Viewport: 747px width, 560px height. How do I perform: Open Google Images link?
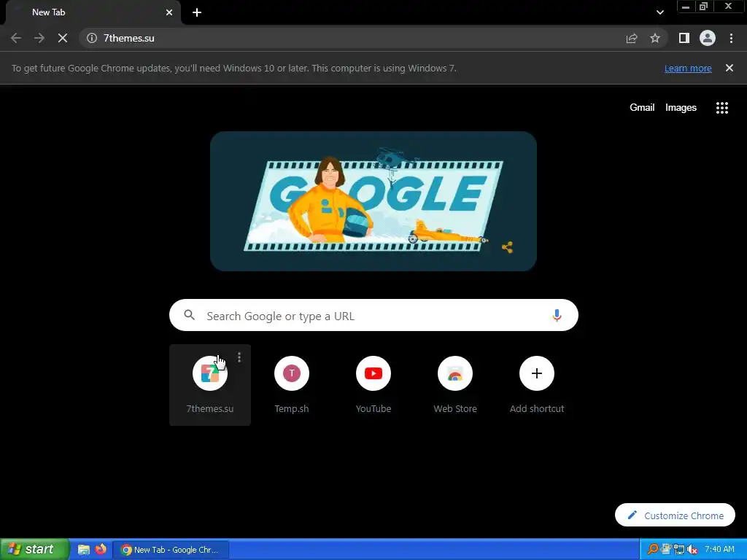[x=681, y=108]
